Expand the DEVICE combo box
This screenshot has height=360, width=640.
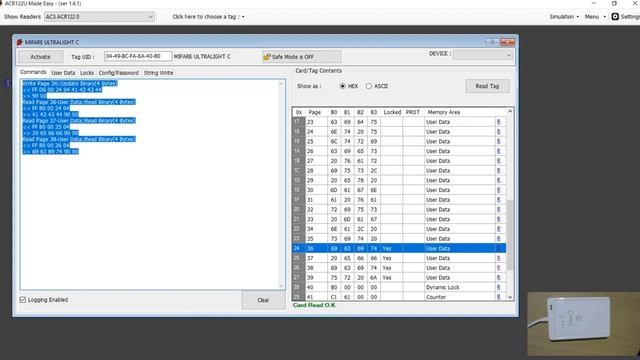coord(483,55)
